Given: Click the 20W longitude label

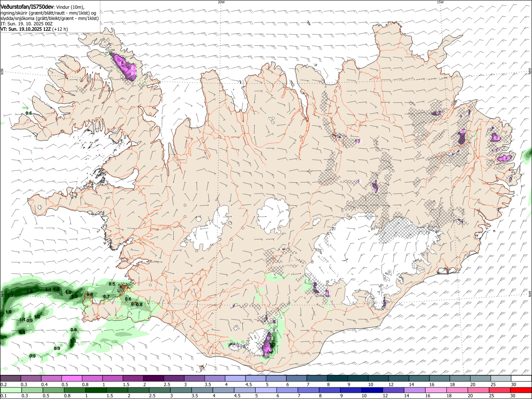Looking at the screenshot, I should pos(222,2).
